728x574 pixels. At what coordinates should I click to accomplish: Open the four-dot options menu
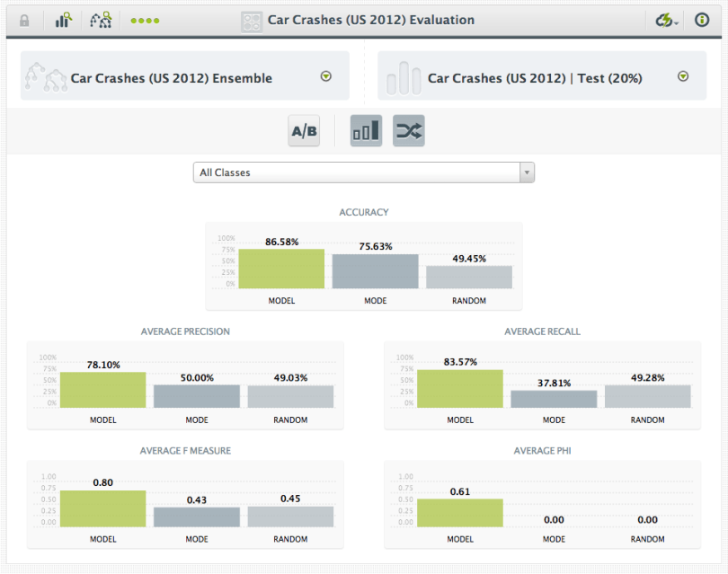point(145,19)
